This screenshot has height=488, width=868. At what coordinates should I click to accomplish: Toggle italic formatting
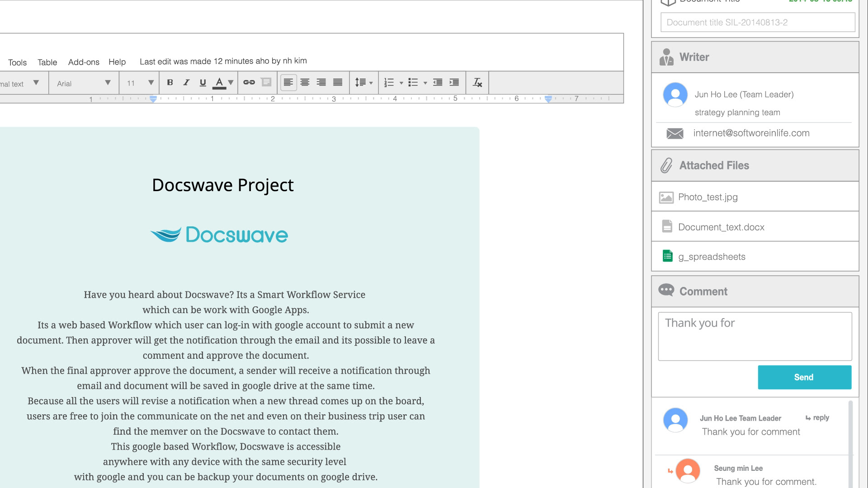tap(186, 83)
